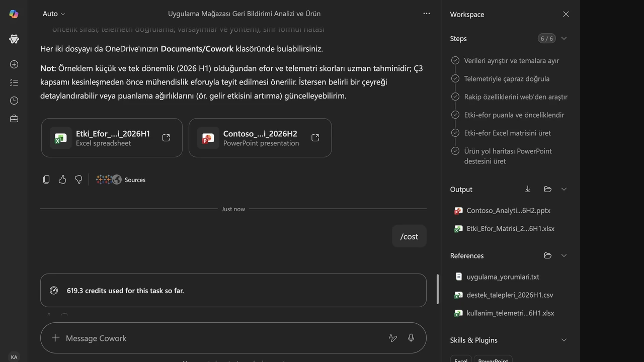Collapse the Output section chevron
Image resolution: width=644 pixels, height=362 pixels.
(x=564, y=189)
